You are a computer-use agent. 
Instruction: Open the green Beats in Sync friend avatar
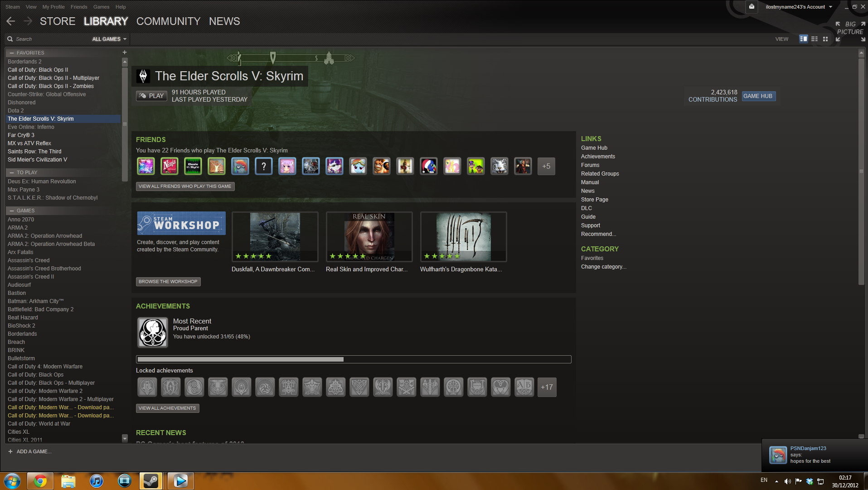pyautogui.click(x=193, y=166)
